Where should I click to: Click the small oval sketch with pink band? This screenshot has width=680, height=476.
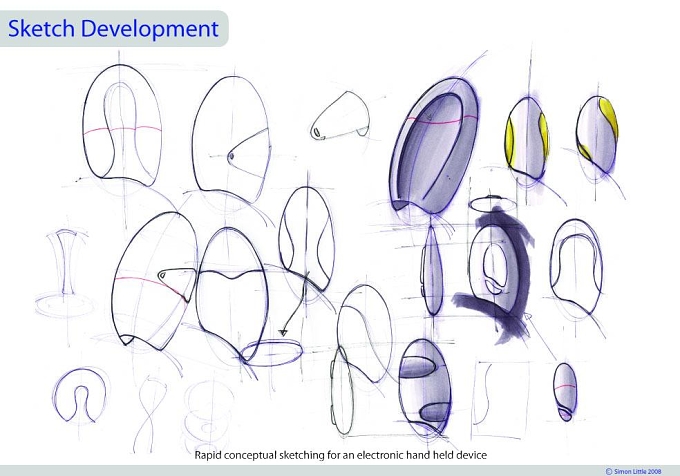click(565, 392)
